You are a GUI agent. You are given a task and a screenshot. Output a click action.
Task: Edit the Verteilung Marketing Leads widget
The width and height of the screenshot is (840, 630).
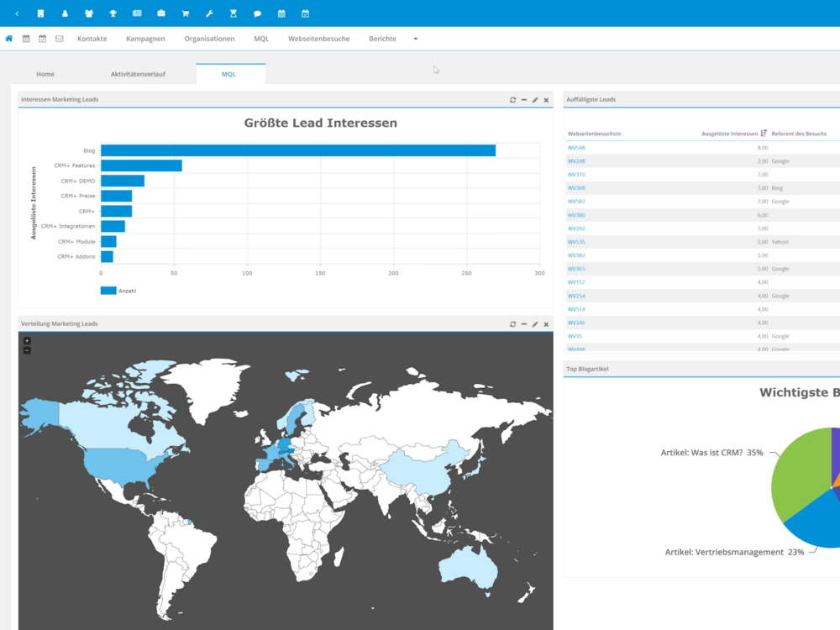click(x=535, y=324)
